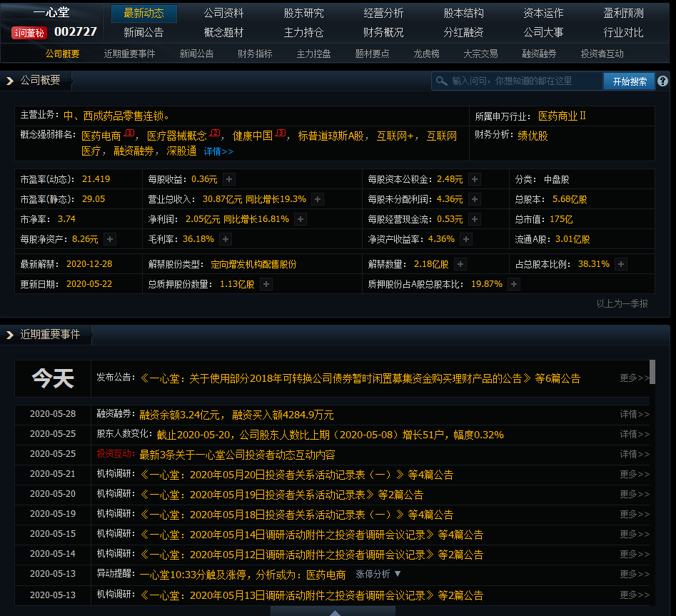Open the 一心堂10:33分触及涨停 alert link
Image resolution: width=676 pixels, height=616 pixels.
click(x=243, y=575)
